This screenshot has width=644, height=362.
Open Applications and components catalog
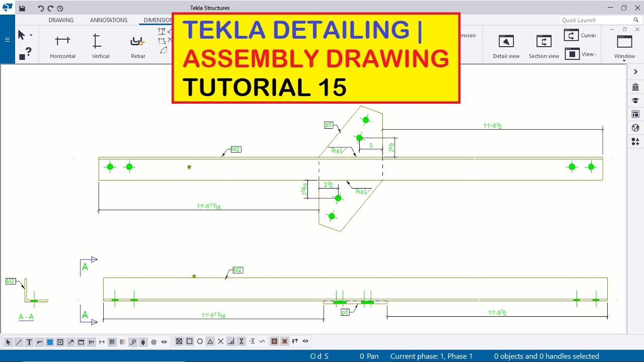635,142
